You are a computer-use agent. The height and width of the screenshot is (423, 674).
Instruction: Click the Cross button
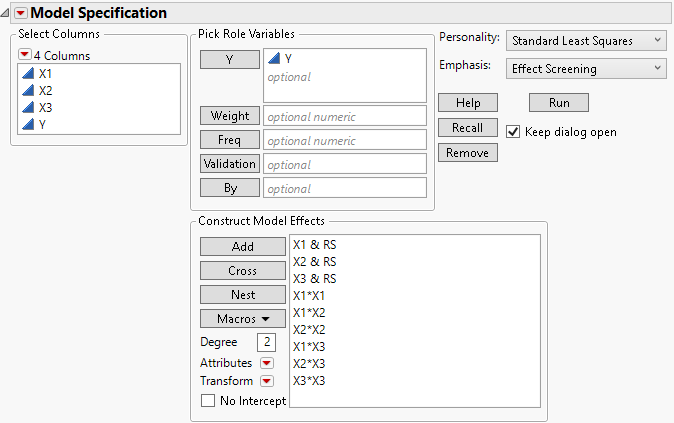click(242, 271)
